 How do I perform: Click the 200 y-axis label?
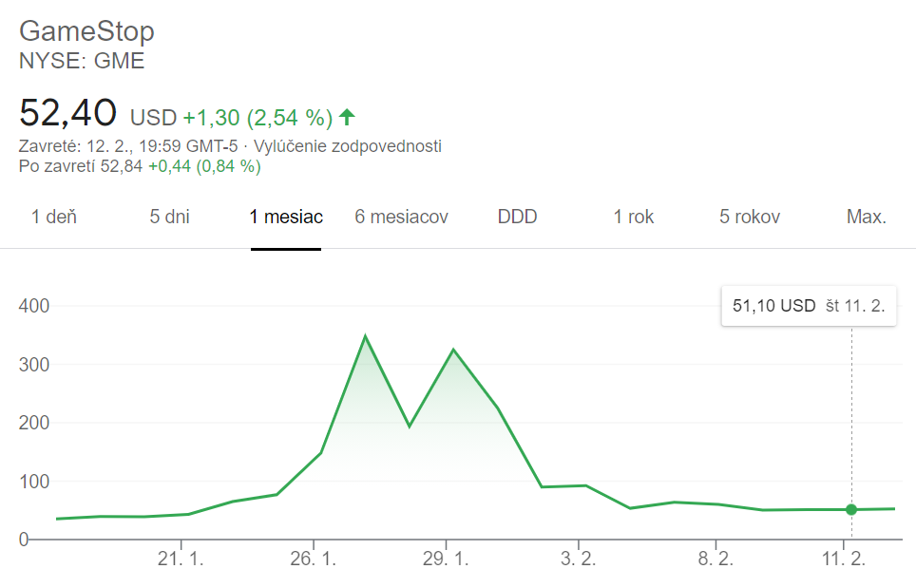coord(34,423)
